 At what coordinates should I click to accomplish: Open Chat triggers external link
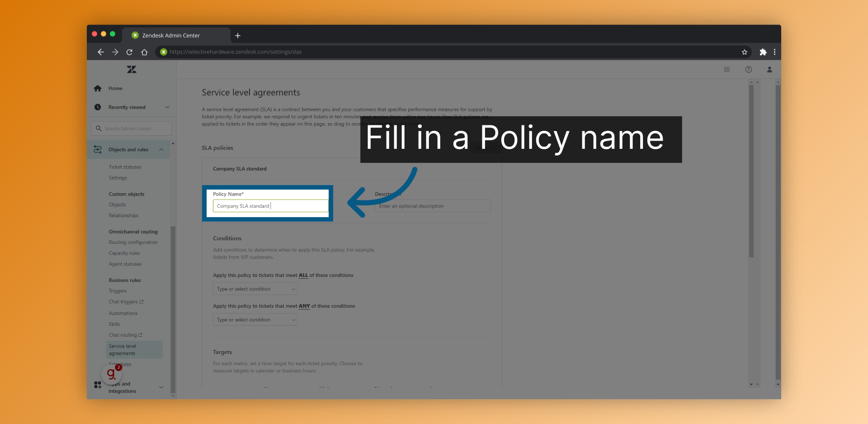coord(126,302)
